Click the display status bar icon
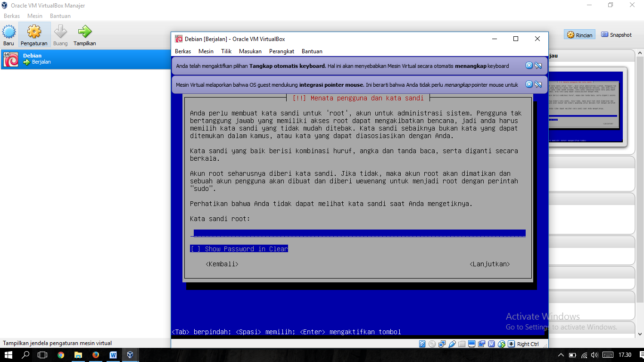Viewport: 644px width, 362px height. pos(471,344)
